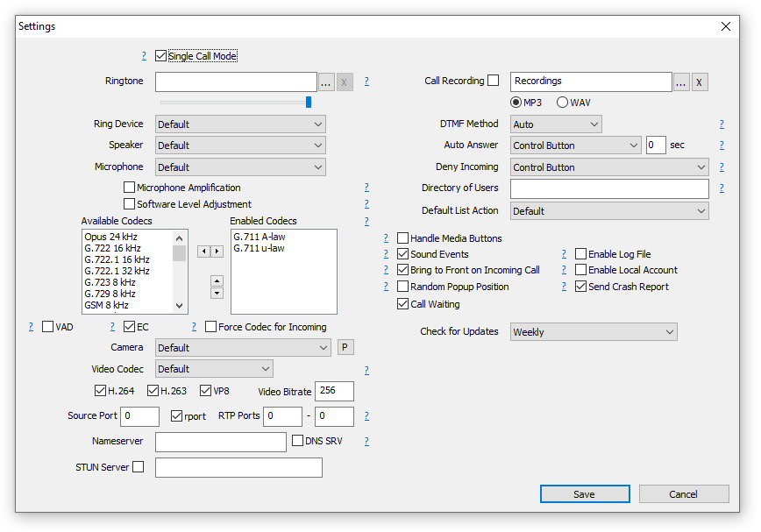Clear the selected ringtone with X
Image resolution: width=761 pixels, height=532 pixels.
tap(344, 81)
